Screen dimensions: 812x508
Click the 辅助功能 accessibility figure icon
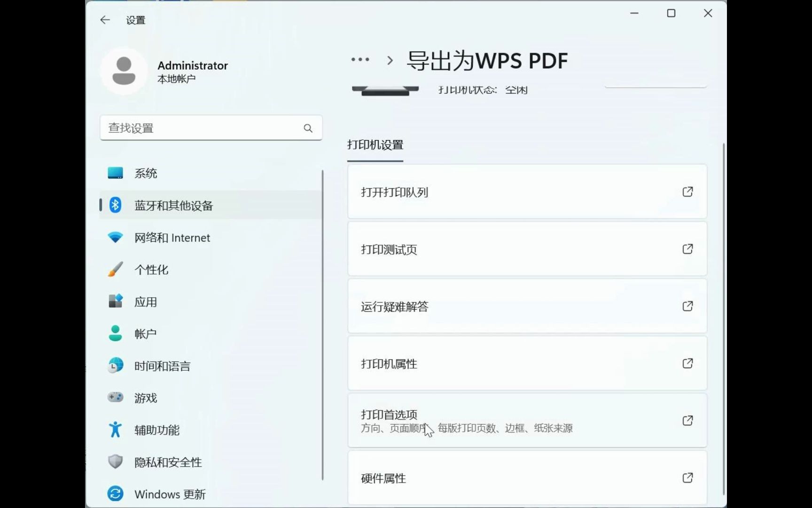[x=115, y=429]
